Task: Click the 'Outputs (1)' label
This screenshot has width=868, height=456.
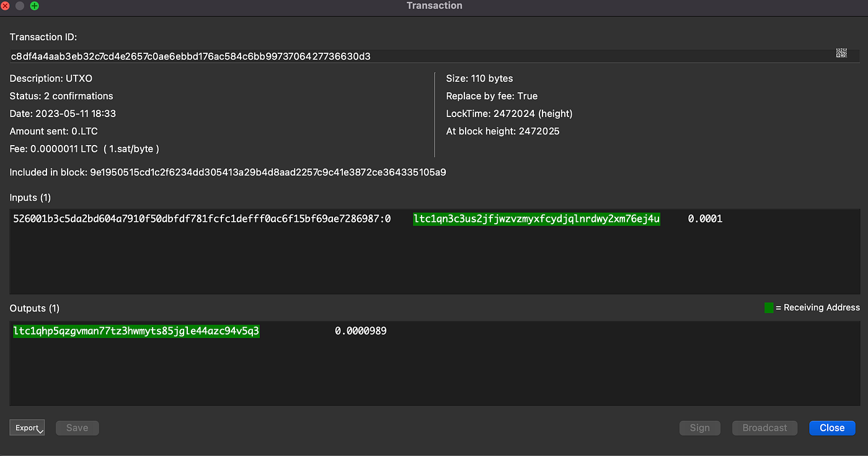Action: 35,308
